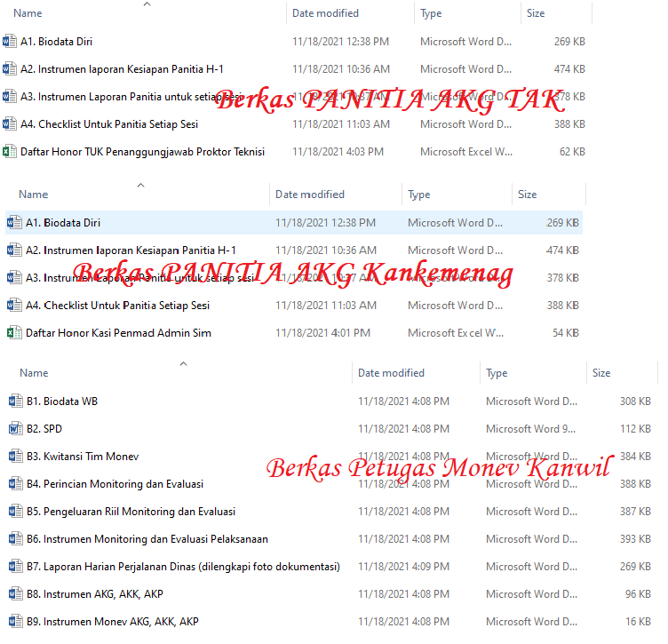This screenshot has height=644, width=668.
Task: Click the Word icon of A3. Instrumen Laporan in the top list
Action: point(10,97)
